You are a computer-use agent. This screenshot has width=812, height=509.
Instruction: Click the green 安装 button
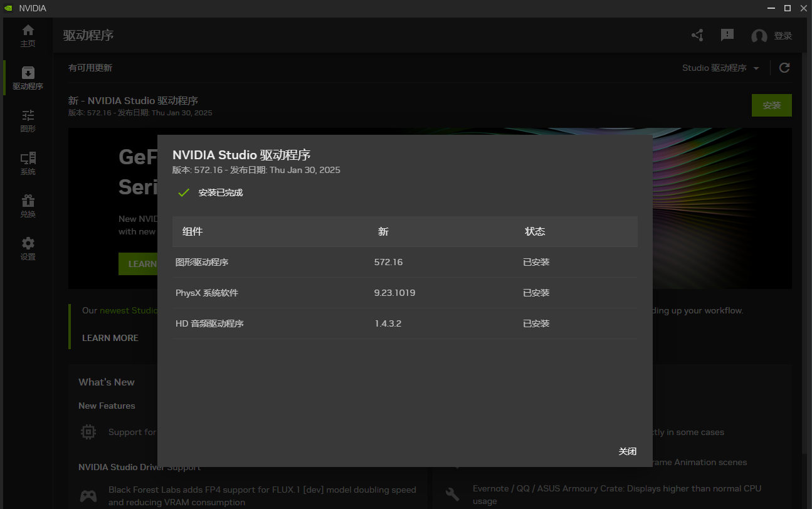pos(772,105)
